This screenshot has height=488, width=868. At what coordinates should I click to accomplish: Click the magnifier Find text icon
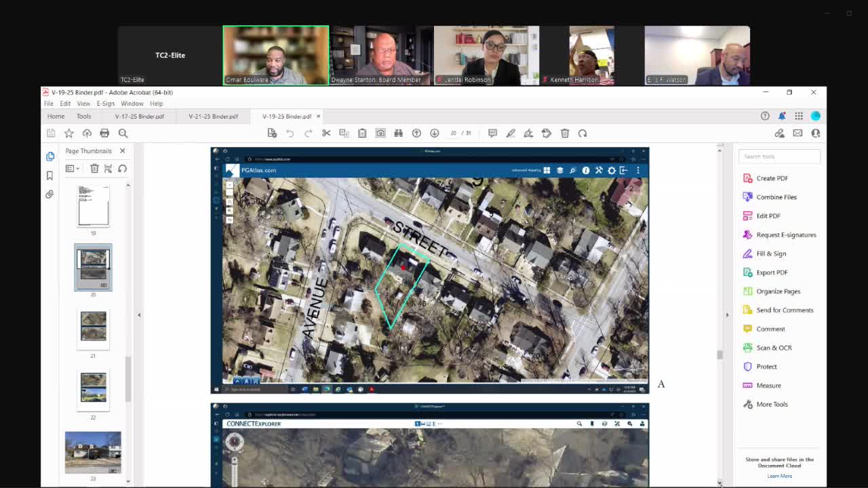[x=123, y=134]
